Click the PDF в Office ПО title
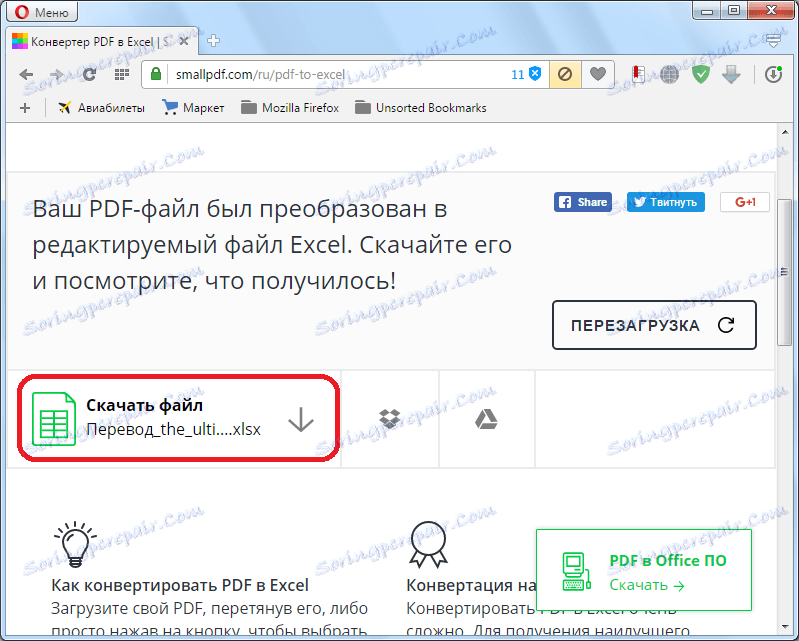This screenshot has height=641, width=799. click(x=668, y=560)
